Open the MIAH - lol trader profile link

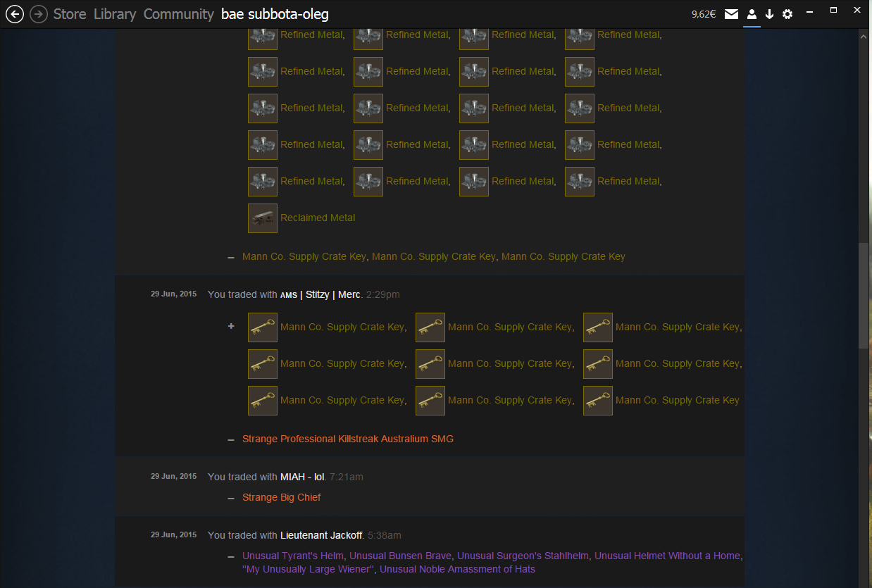302,477
